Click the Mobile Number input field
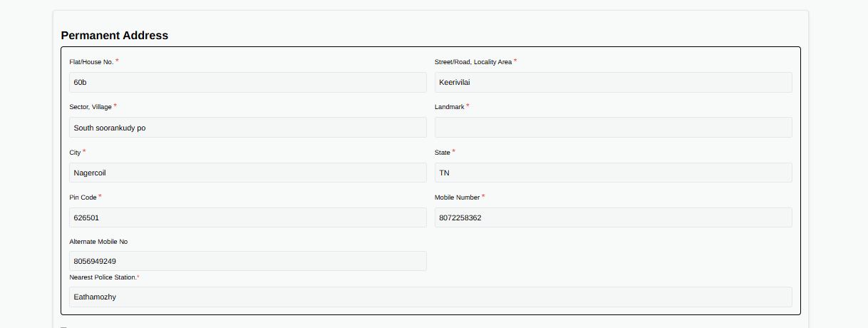The height and width of the screenshot is (328, 868). (x=613, y=217)
